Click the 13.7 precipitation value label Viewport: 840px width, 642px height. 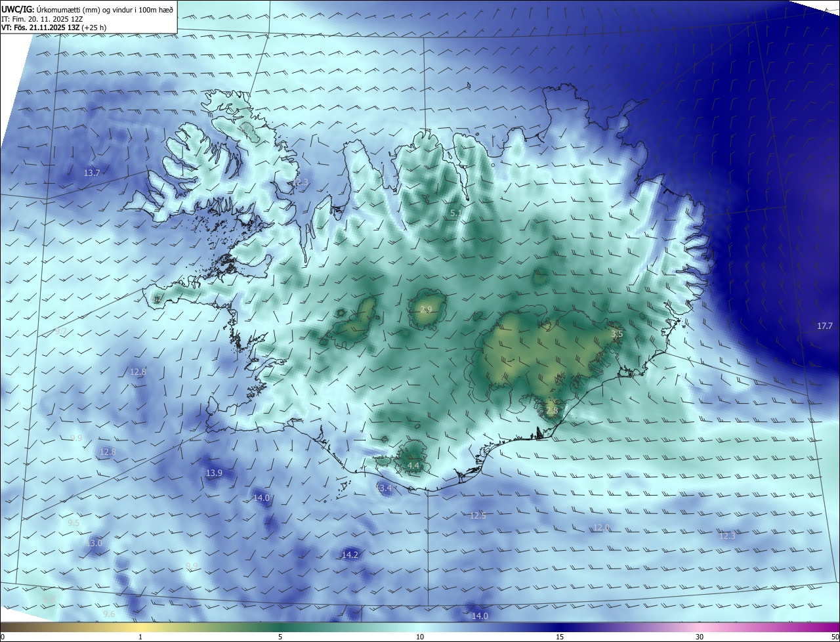(92, 173)
